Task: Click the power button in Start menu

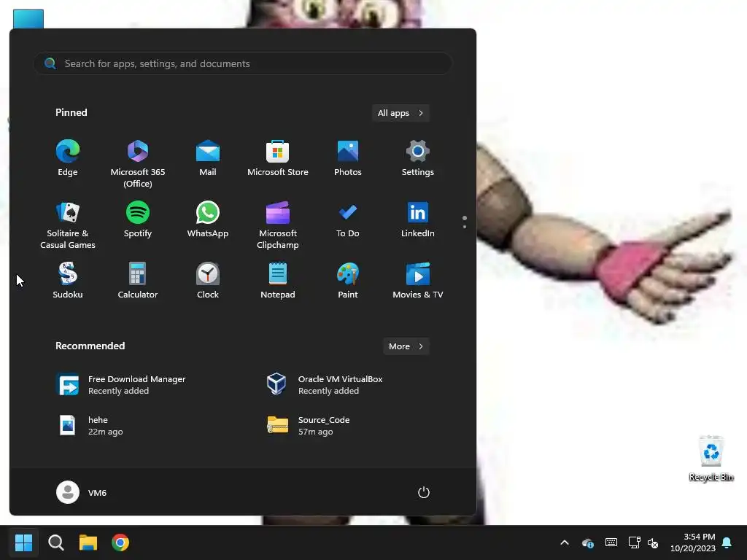Action: [424, 492]
